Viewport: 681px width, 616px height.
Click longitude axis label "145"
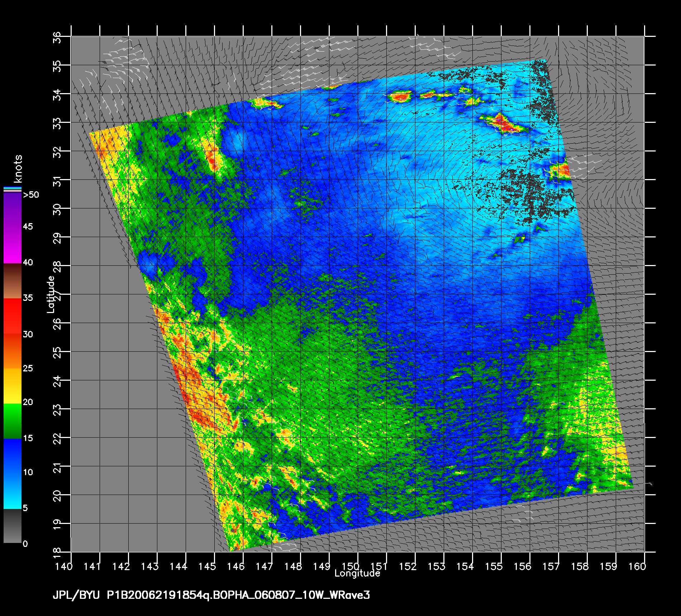pos(207,567)
